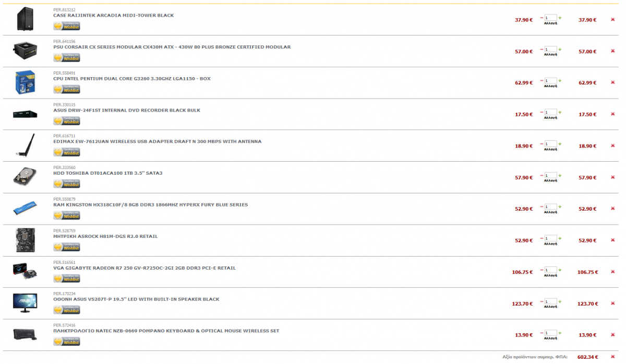The width and height of the screenshot is (626, 364).
Task: Decrease quantity of Edimax wireless adapter
Action: tap(541, 143)
